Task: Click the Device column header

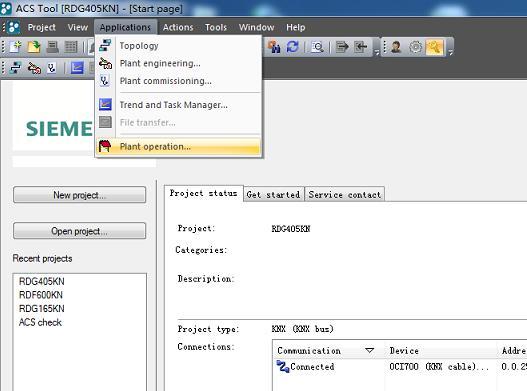Action: (440, 351)
